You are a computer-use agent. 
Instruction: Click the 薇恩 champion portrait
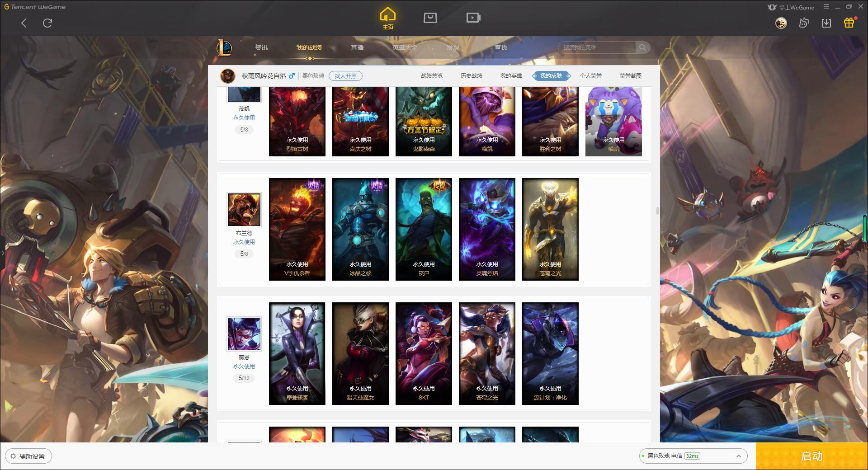click(244, 334)
